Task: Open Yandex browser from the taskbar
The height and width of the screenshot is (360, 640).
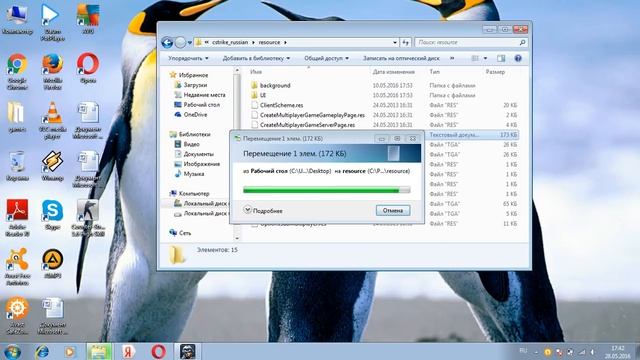Action: (128, 351)
